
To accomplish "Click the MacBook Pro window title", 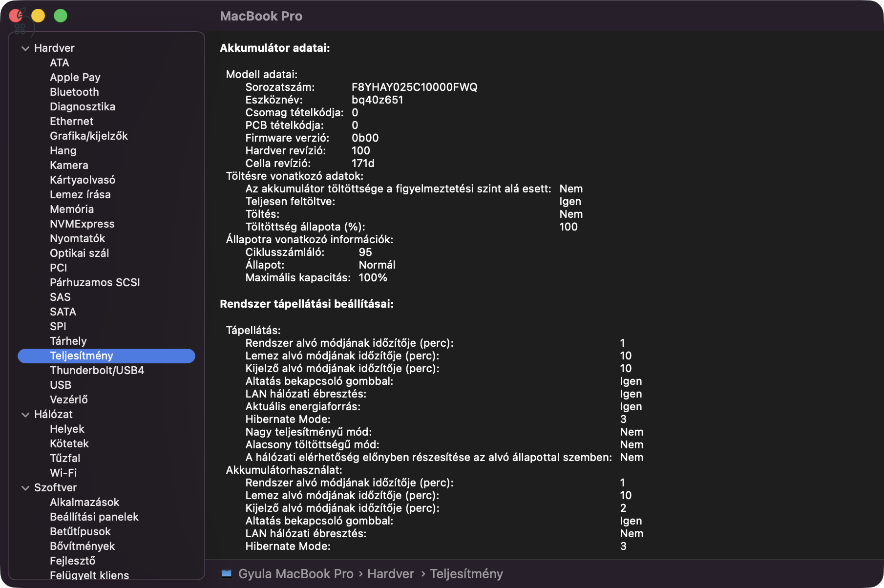I will (x=261, y=16).
